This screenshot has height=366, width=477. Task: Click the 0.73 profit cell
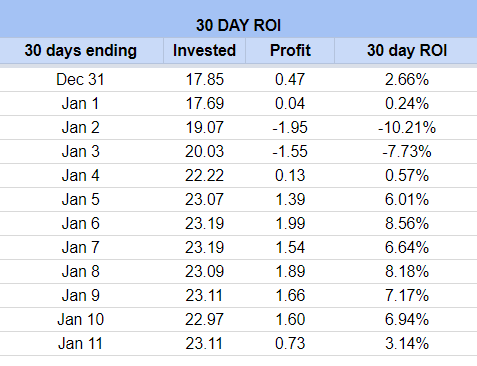[290, 344]
